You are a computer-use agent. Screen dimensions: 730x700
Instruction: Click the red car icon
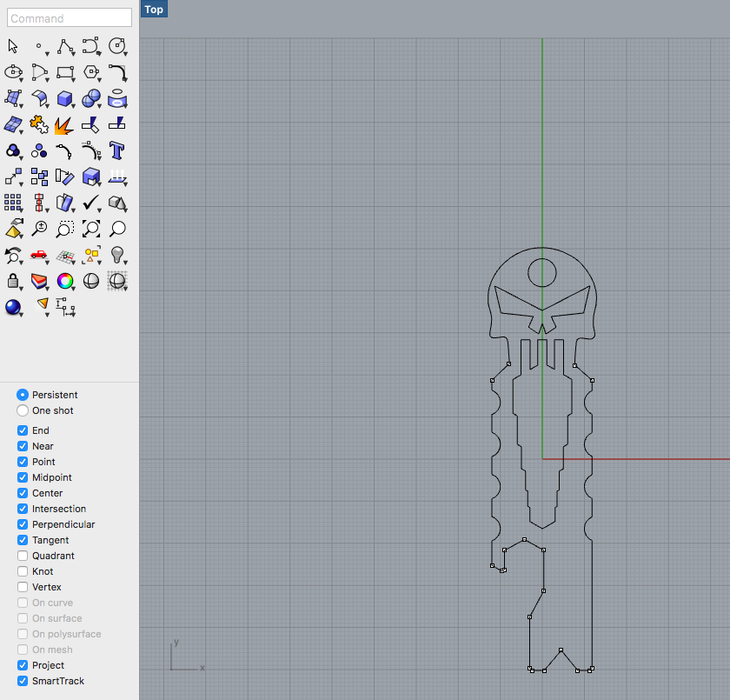coord(39,255)
